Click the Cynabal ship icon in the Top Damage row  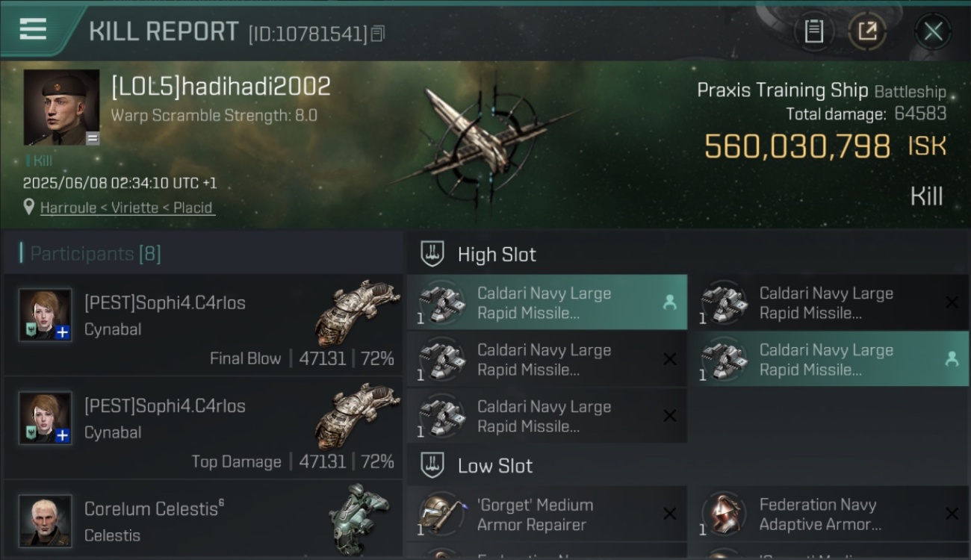pyautogui.click(x=355, y=414)
